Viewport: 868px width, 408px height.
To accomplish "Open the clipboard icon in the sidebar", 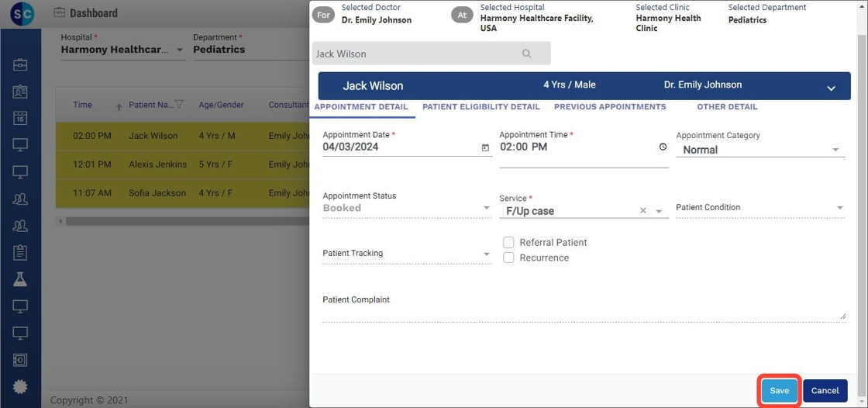I will [x=20, y=253].
